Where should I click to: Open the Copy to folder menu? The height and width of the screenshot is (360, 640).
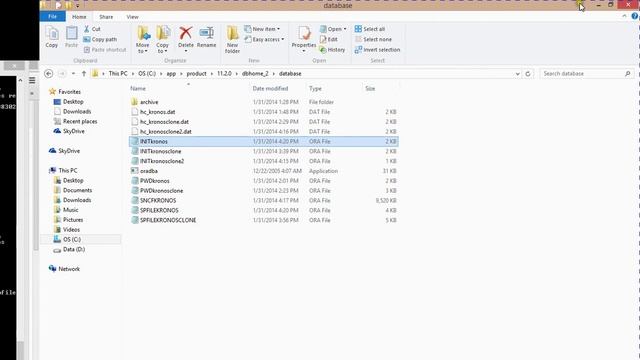point(163,40)
